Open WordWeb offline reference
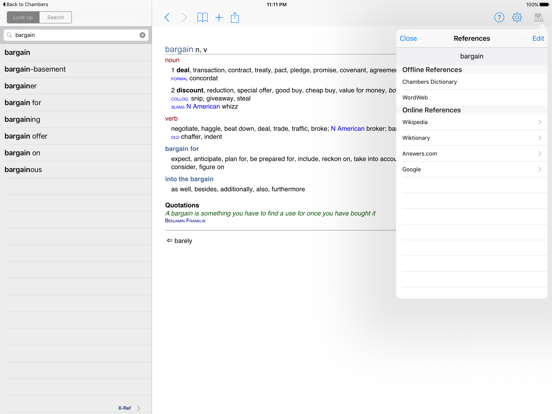The image size is (552, 414). pyautogui.click(x=472, y=98)
